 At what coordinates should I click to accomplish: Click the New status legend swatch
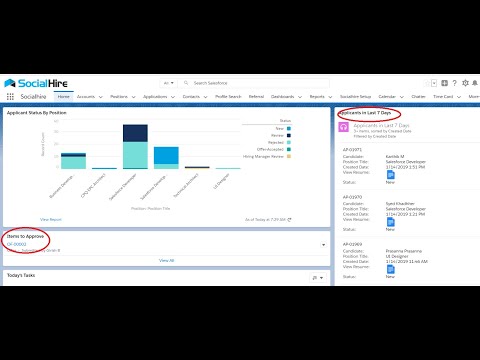[289, 128]
